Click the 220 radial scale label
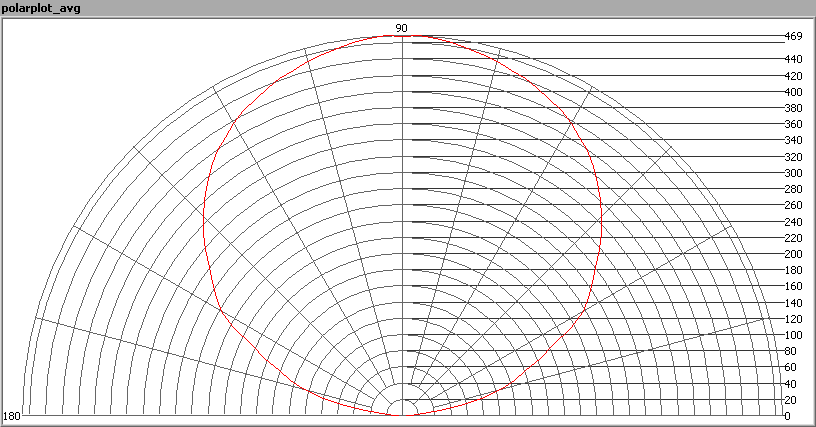Image resolution: width=816 pixels, height=427 pixels. [x=793, y=238]
